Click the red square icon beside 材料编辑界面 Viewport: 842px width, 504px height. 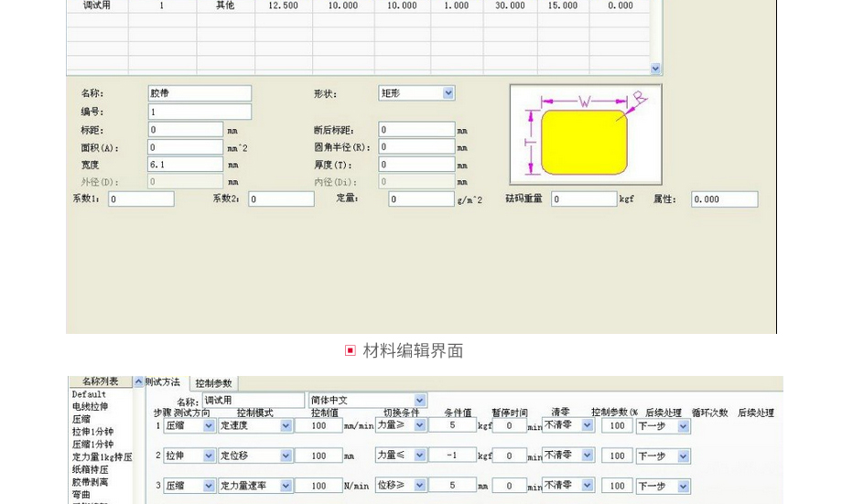[x=350, y=350]
